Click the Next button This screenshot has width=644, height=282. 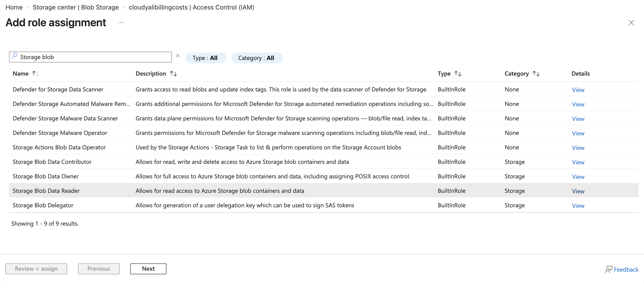tap(148, 268)
